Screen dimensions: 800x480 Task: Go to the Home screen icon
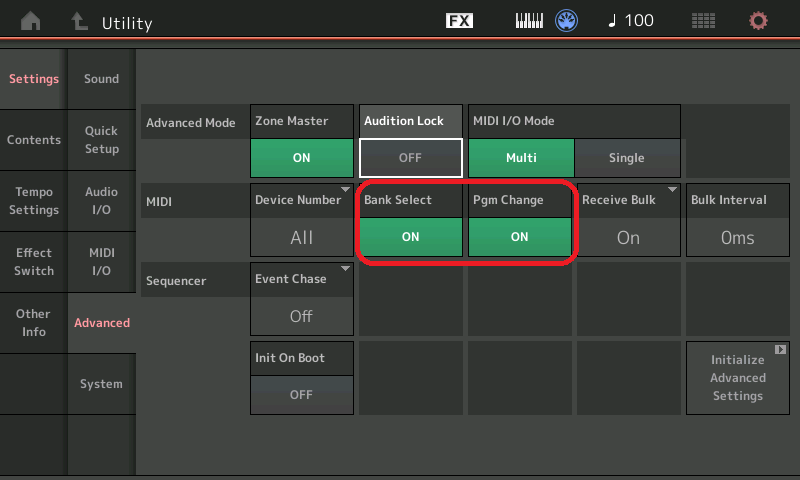(31, 21)
